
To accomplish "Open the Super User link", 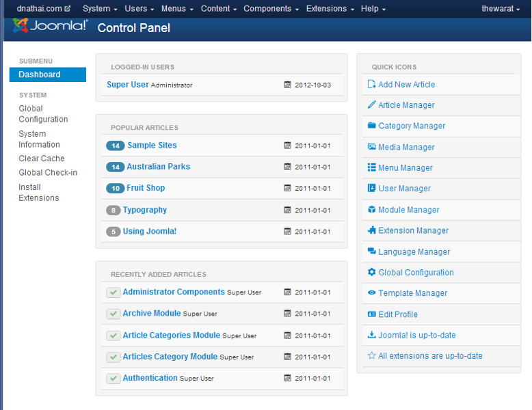I will tap(128, 85).
